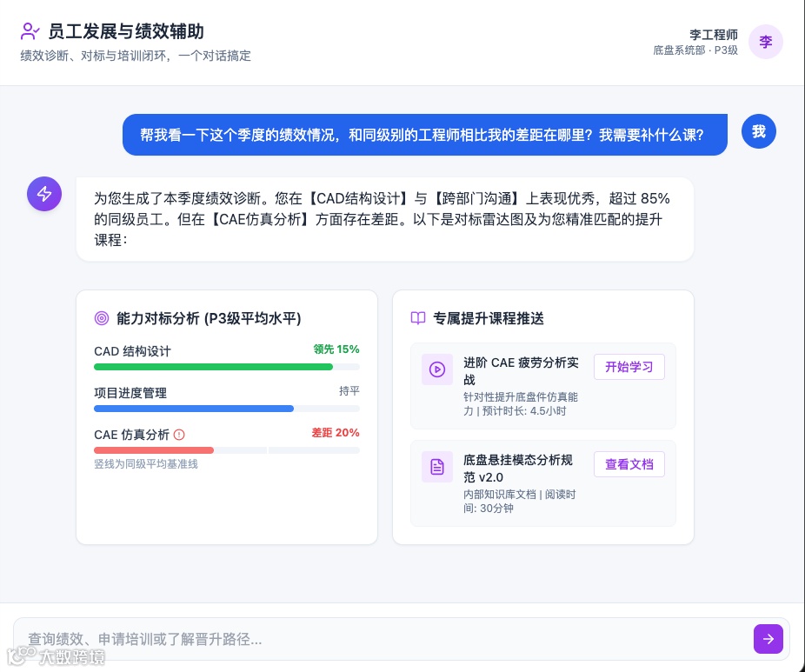Screen dimensions: 805x672
Task: Click the target icon beside 能力对标分析
Action: click(x=102, y=318)
